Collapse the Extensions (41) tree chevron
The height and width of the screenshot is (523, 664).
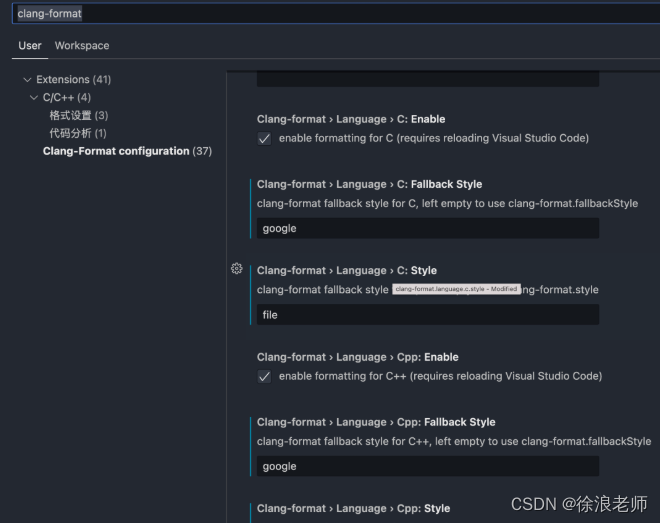tap(27, 80)
